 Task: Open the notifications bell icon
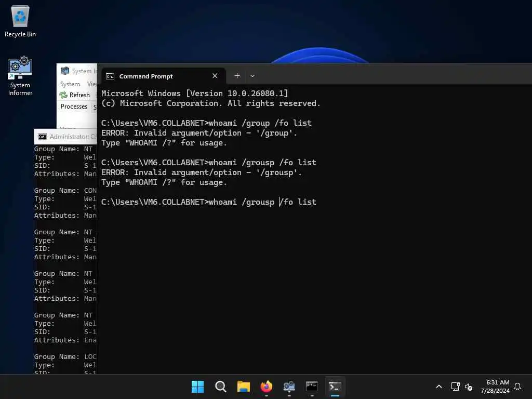517,387
